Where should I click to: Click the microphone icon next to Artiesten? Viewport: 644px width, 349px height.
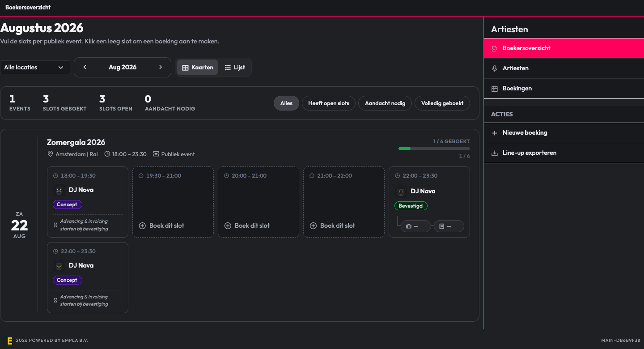click(x=495, y=68)
